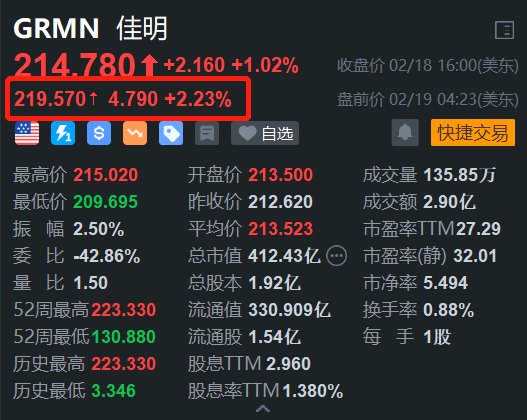The height and width of the screenshot is (420, 527).
Task: Click the GRMN ticker symbol title
Action: click(56, 28)
